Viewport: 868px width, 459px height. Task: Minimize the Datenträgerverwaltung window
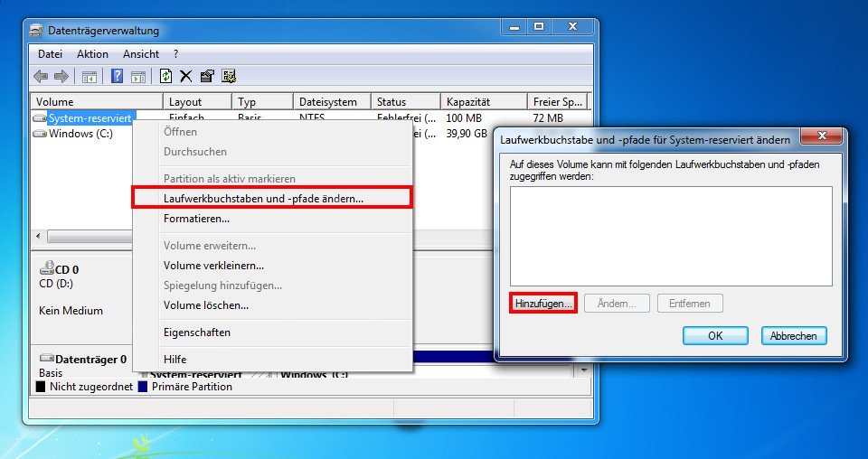(x=514, y=26)
